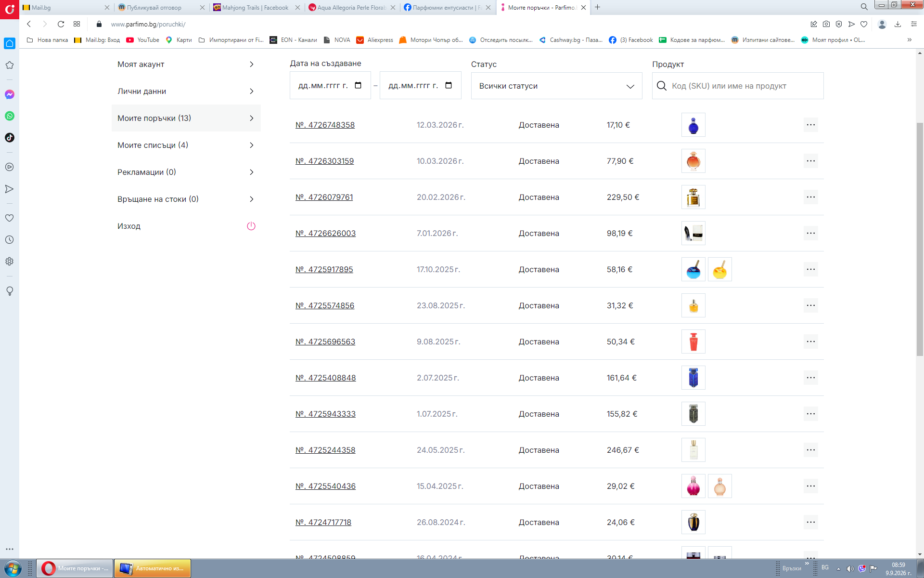
Task: Click the logout power icon next to Изход
Action: (x=251, y=226)
